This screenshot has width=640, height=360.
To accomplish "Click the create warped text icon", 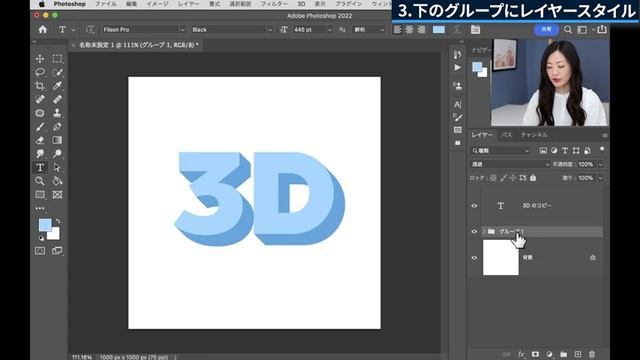I will [x=457, y=29].
